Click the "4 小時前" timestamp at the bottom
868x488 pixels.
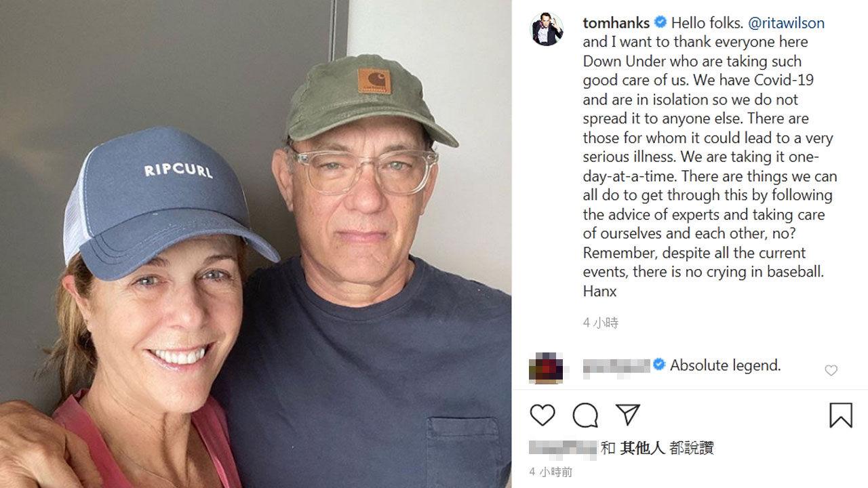pos(551,472)
